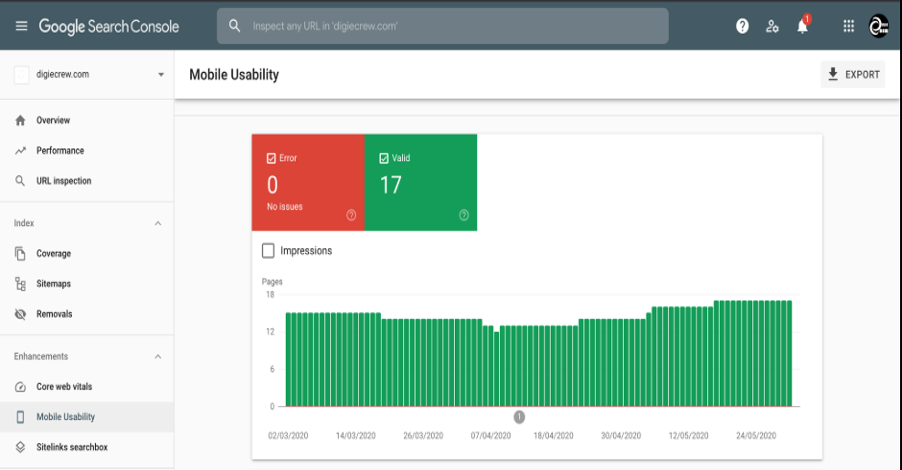
Task: Collapse the Index section chevron
Action: pos(158,223)
